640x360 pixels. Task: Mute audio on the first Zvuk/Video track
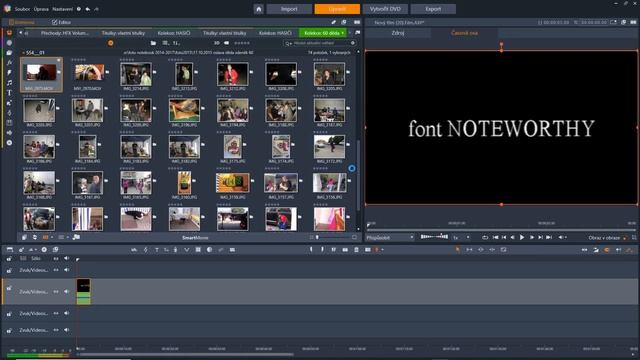(67, 270)
